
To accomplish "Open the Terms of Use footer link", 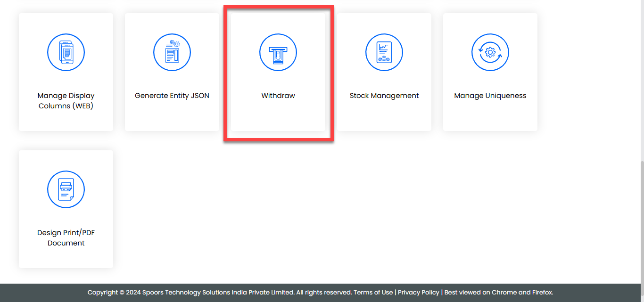I will click(x=373, y=292).
